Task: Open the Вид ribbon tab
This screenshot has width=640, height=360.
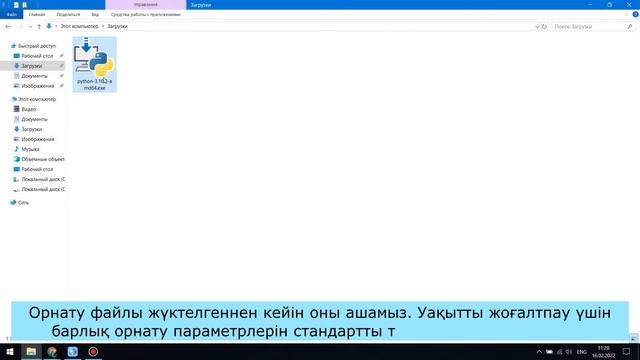Action: (x=95, y=14)
